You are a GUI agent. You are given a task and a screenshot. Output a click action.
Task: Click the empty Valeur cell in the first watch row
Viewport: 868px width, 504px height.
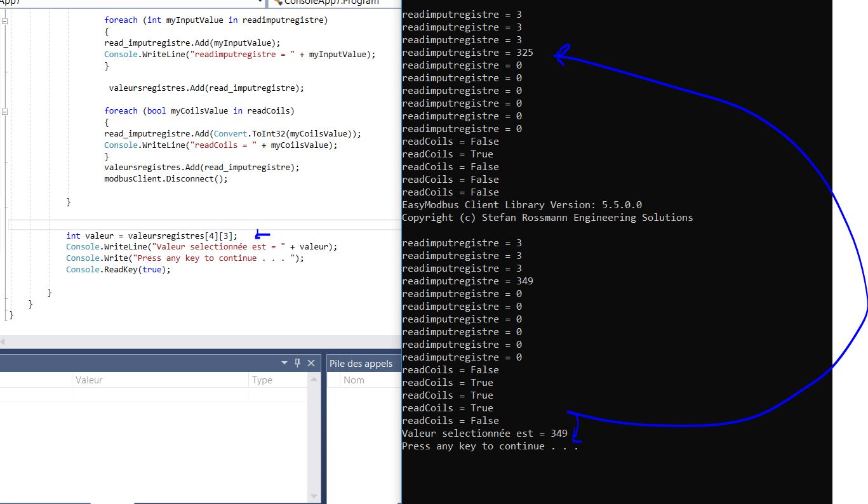[x=160, y=394]
